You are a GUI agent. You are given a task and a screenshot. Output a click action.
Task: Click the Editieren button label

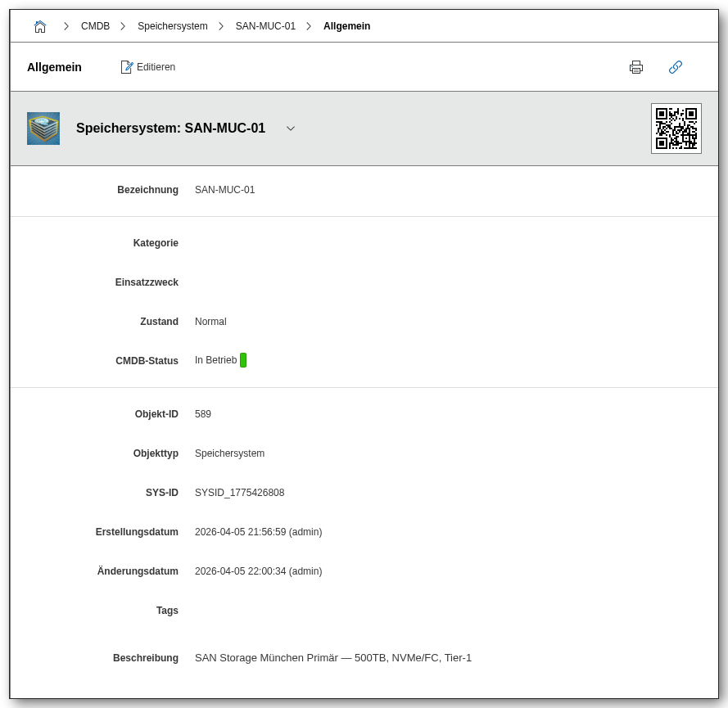click(156, 67)
